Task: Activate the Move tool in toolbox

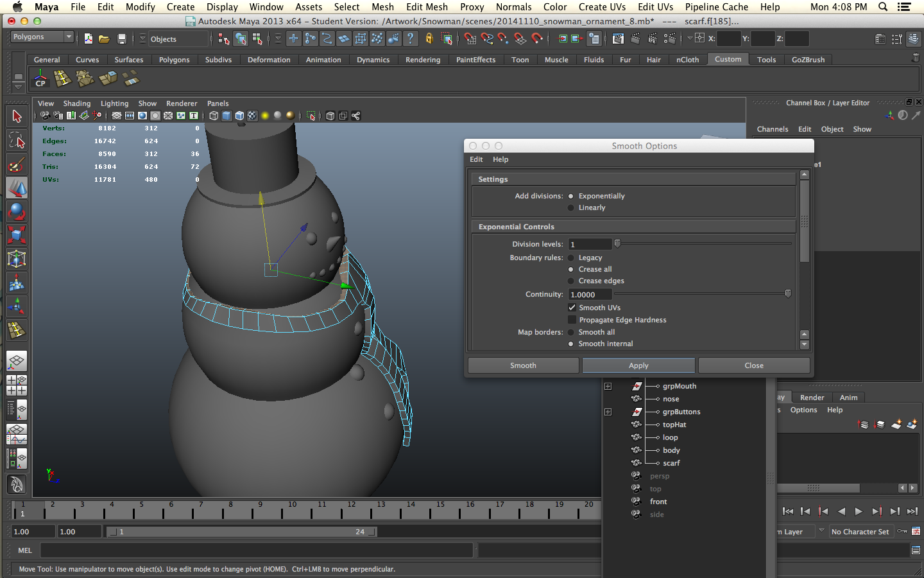Action: coord(17,188)
